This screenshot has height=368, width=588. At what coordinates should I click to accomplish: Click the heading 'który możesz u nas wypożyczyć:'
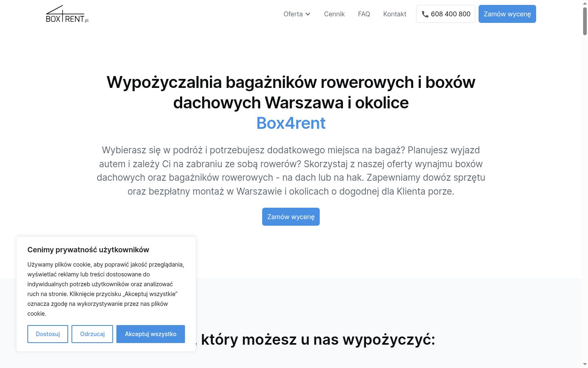pos(318,339)
